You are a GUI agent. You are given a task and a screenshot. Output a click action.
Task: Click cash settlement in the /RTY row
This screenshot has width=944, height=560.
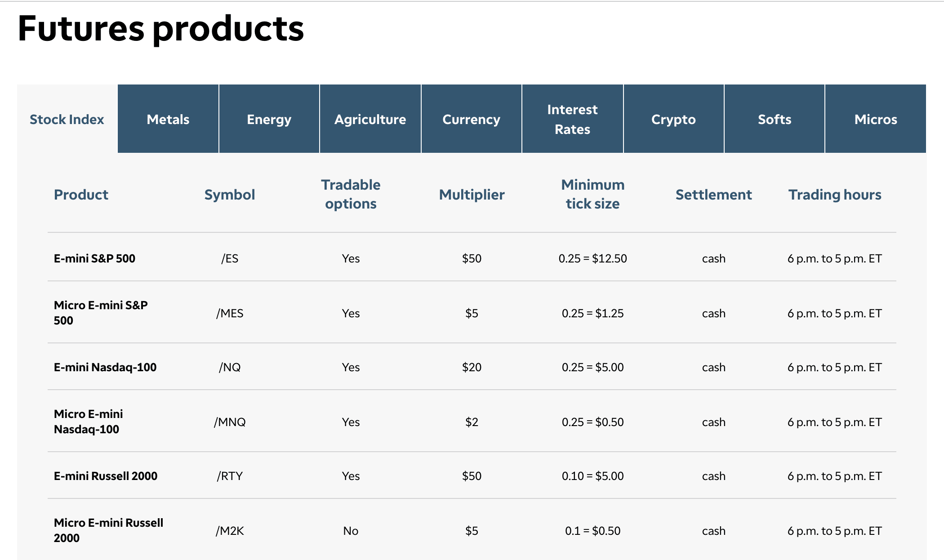(714, 476)
